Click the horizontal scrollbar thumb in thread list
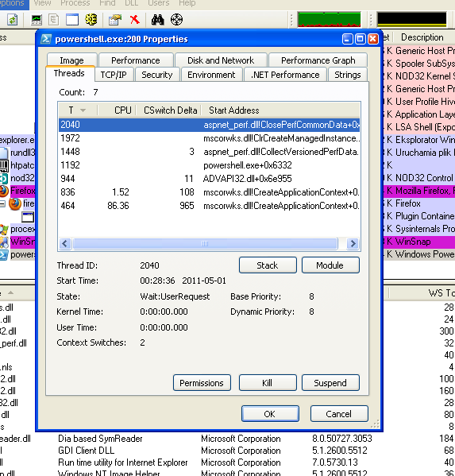 [x=205, y=243]
